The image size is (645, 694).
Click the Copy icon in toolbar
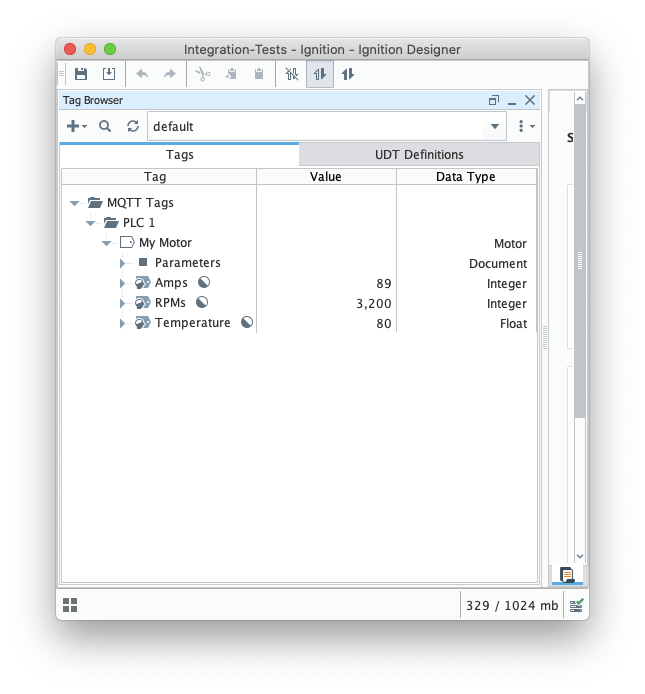tap(231, 74)
